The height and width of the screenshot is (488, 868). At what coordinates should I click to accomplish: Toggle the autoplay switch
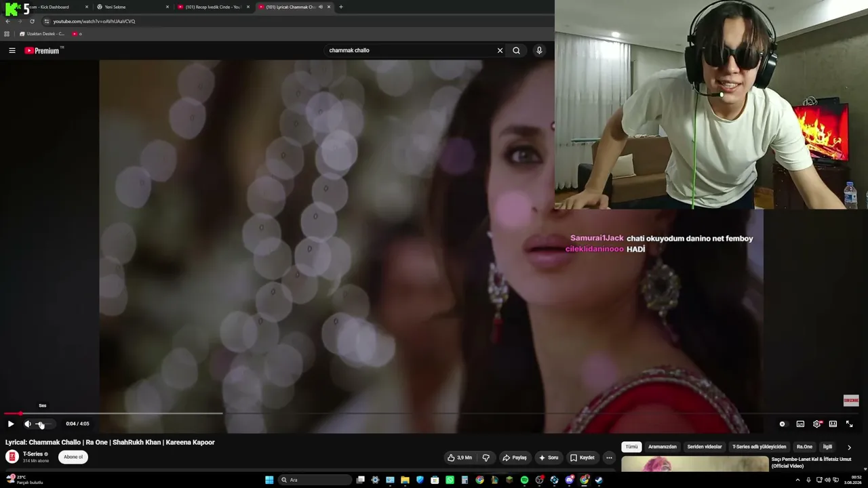[783, 424]
